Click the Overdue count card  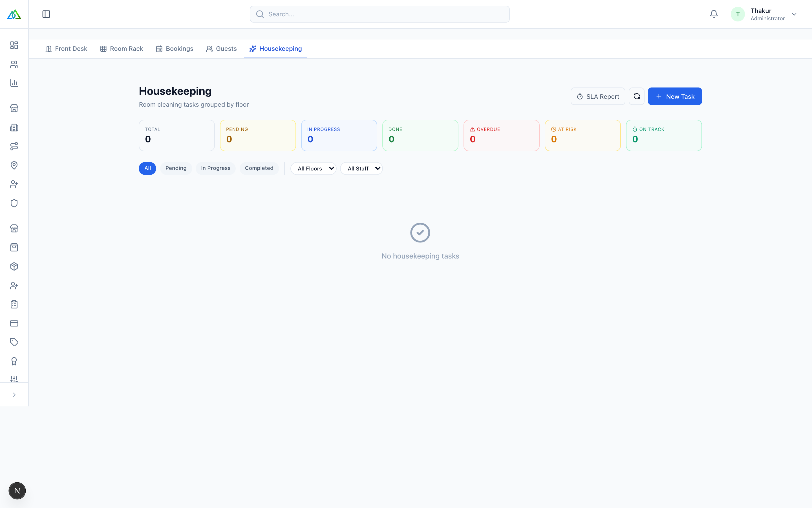click(501, 135)
